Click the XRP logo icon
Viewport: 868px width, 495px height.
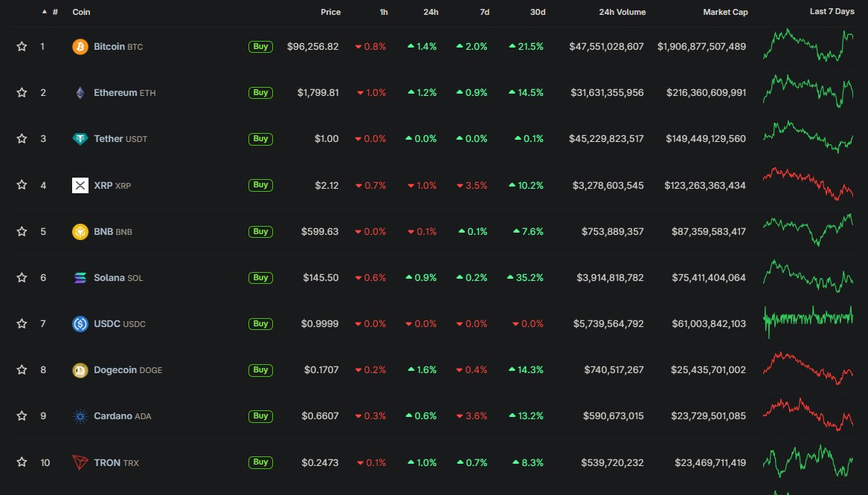[80, 185]
